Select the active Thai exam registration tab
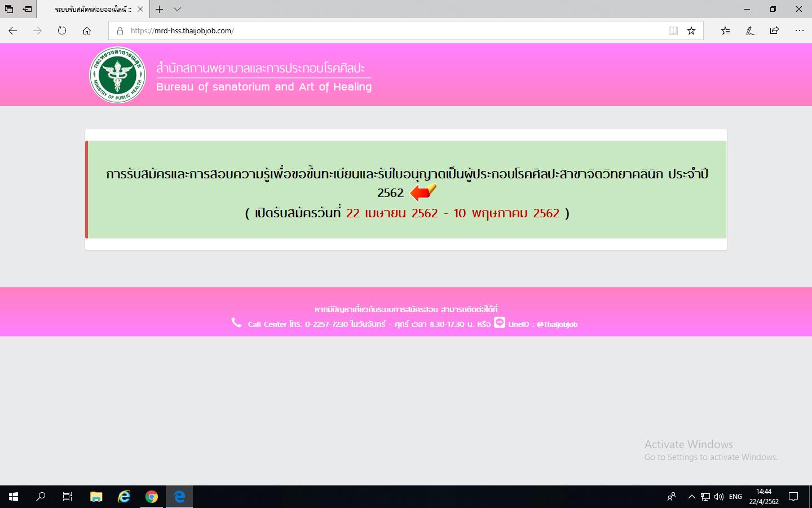 point(93,9)
